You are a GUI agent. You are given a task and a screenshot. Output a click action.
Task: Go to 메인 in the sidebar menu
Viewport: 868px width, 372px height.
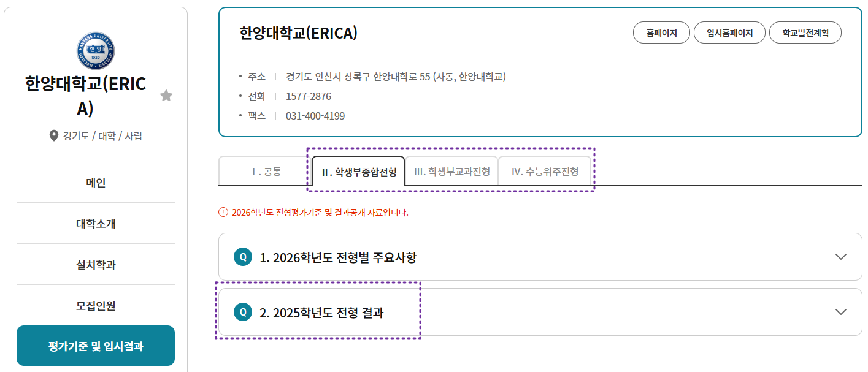coord(96,183)
